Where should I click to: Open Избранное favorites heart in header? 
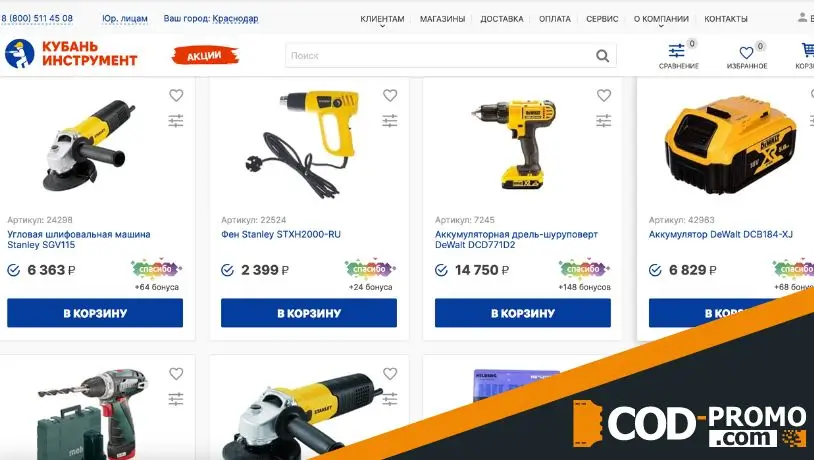coord(747,56)
